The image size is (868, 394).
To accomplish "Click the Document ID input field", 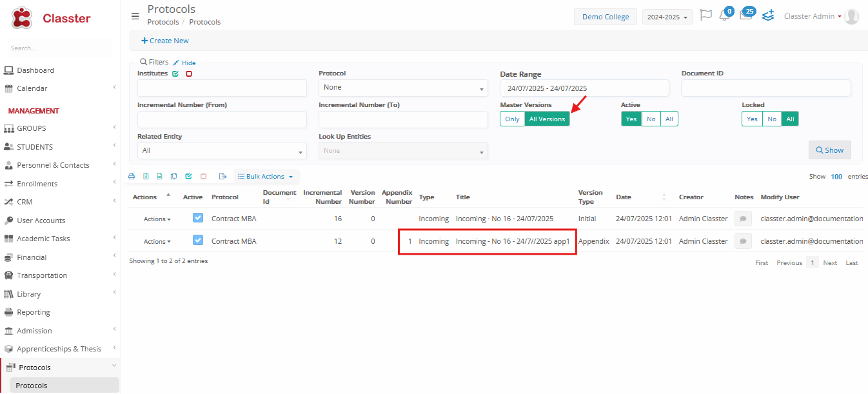I will [x=765, y=88].
